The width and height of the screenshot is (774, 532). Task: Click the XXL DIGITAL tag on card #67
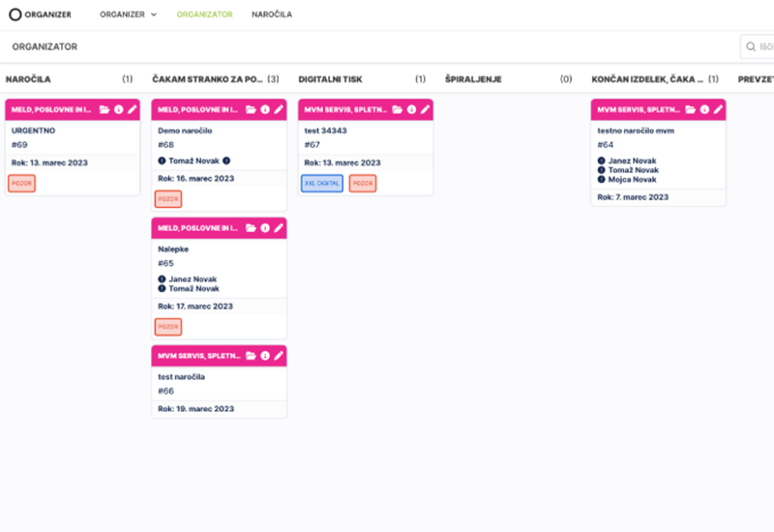(x=321, y=183)
